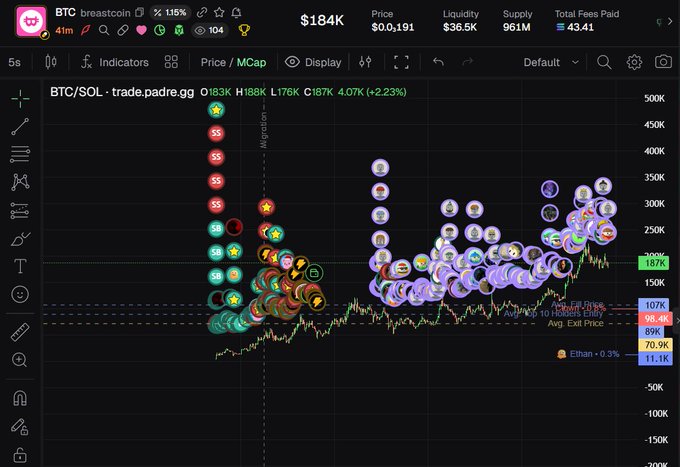Click the BTC/SOL trade.padre.gg chart title

(x=122, y=92)
